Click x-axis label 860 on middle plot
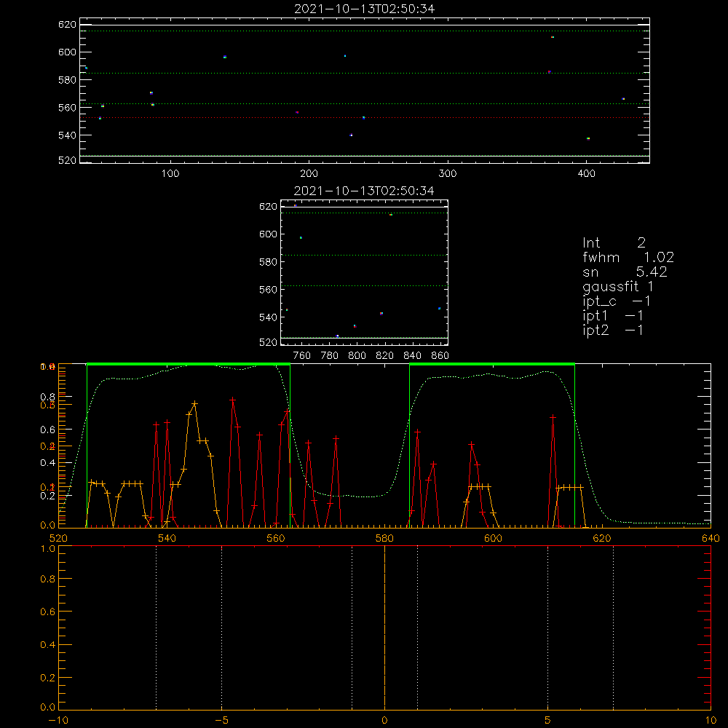Viewport: 728px width, 728px height. coord(440,356)
